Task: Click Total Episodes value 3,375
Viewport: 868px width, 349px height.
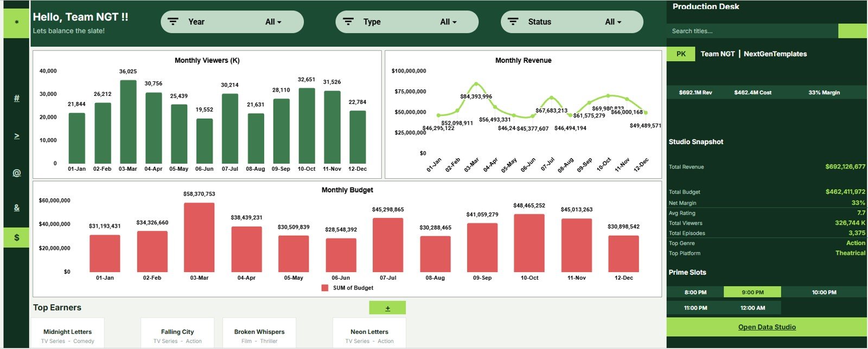Action: tap(857, 233)
